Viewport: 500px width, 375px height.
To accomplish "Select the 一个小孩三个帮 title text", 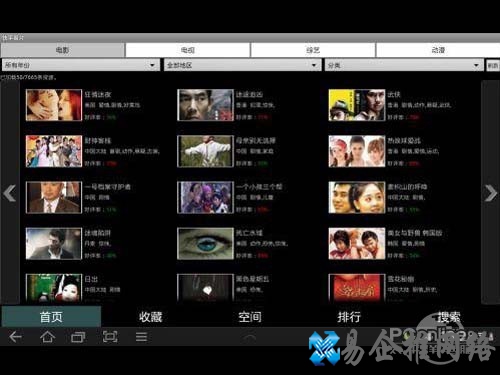I will point(259,187).
